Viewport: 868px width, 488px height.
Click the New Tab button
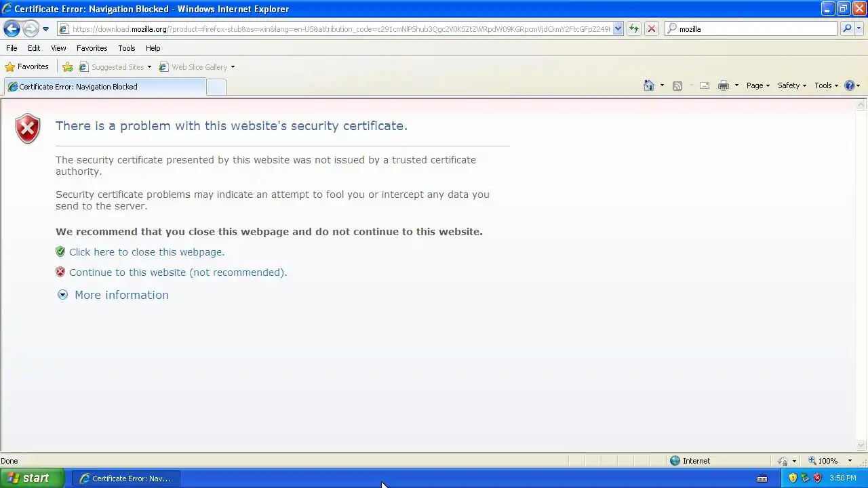tap(216, 87)
